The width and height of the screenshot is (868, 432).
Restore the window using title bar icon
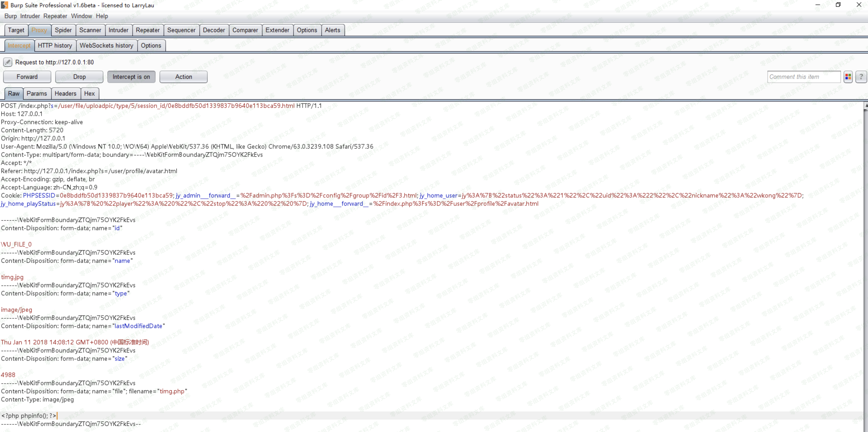[x=838, y=5]
